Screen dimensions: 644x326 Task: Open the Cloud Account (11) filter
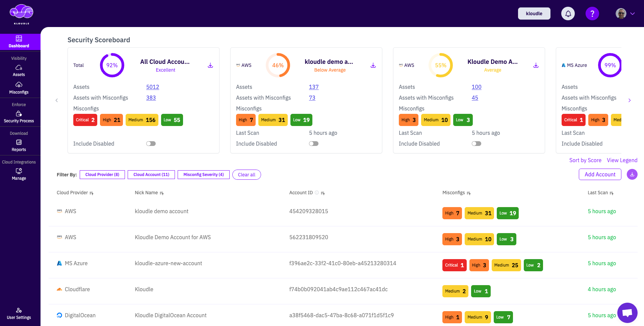pos(151,175)
